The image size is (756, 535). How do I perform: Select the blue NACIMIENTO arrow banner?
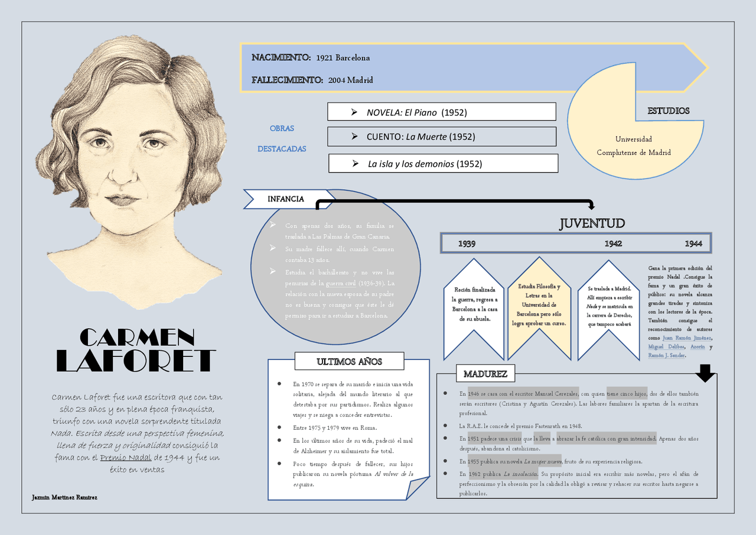point(461,68)
